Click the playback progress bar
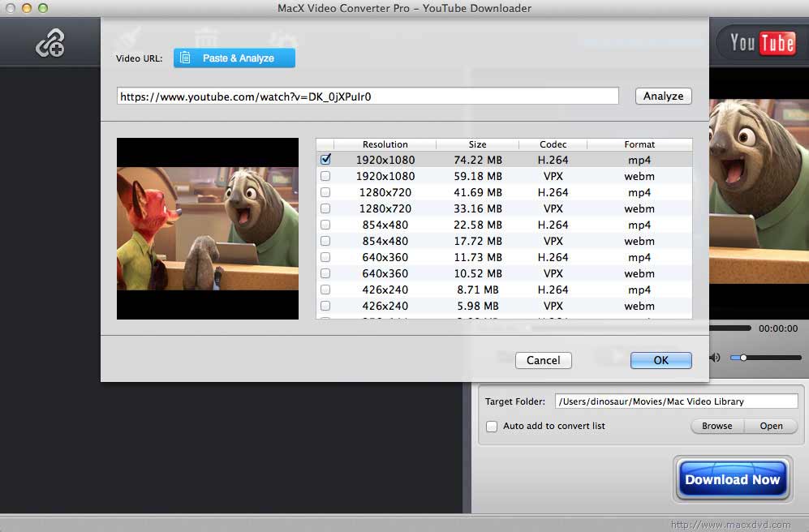The image size is (809, 532). (730, 328)
